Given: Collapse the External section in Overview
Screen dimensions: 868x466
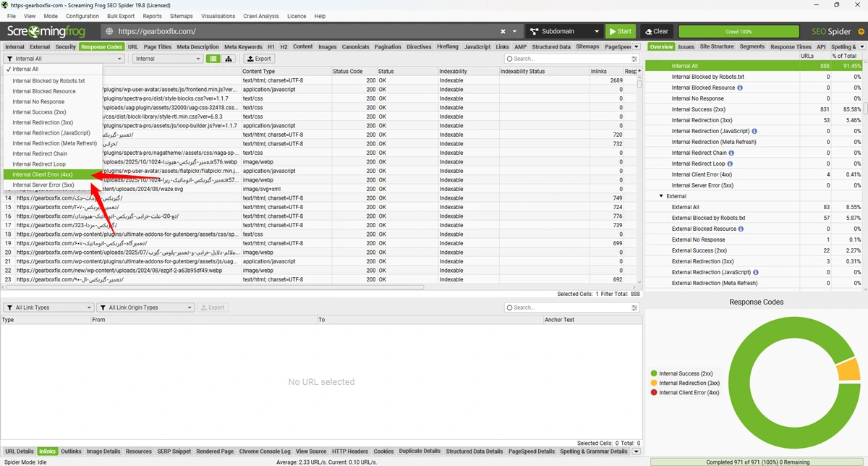Looking at the screenshot, I should 660,196.
